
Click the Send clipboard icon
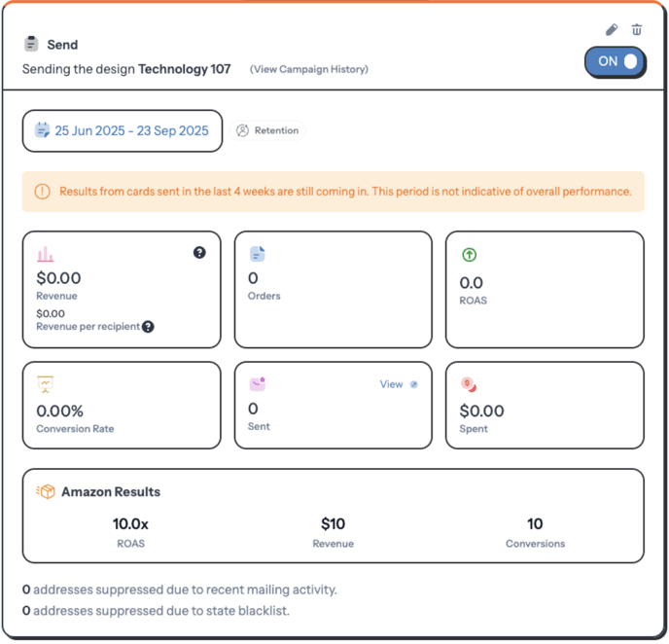(x=31, y=44)
